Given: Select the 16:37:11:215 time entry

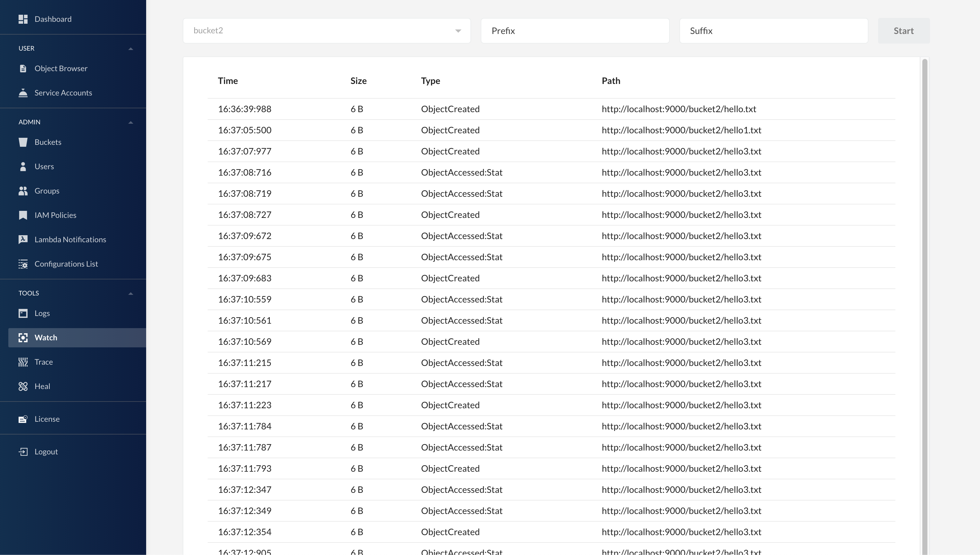Looking at the screenshot, I should pos(245,363).
